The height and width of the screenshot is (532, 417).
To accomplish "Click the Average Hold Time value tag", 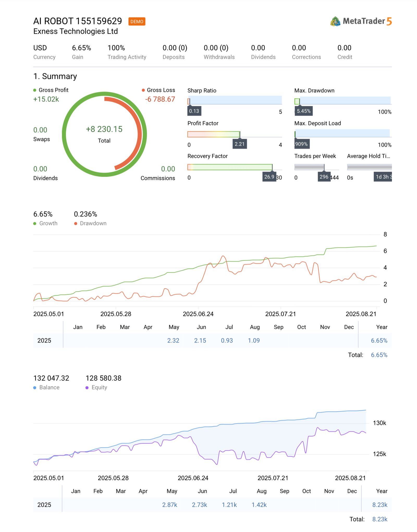I will pyautogui.click(x=383, y=177).
